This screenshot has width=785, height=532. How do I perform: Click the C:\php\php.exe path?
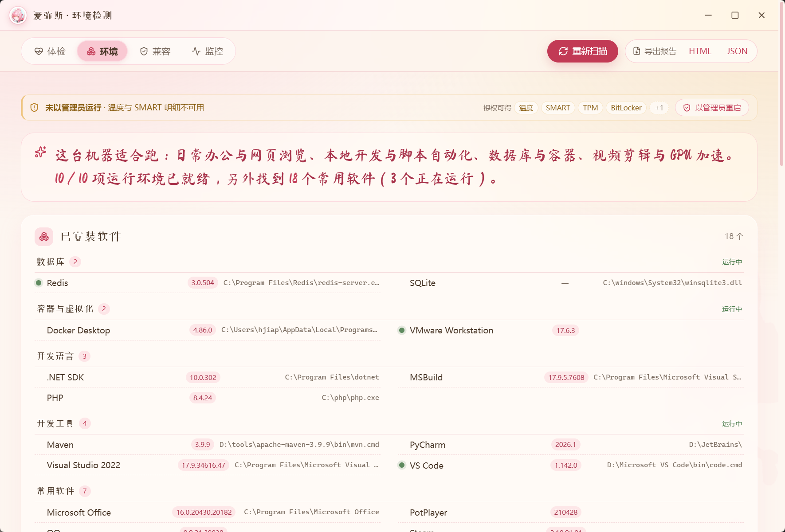click(350, 398)
